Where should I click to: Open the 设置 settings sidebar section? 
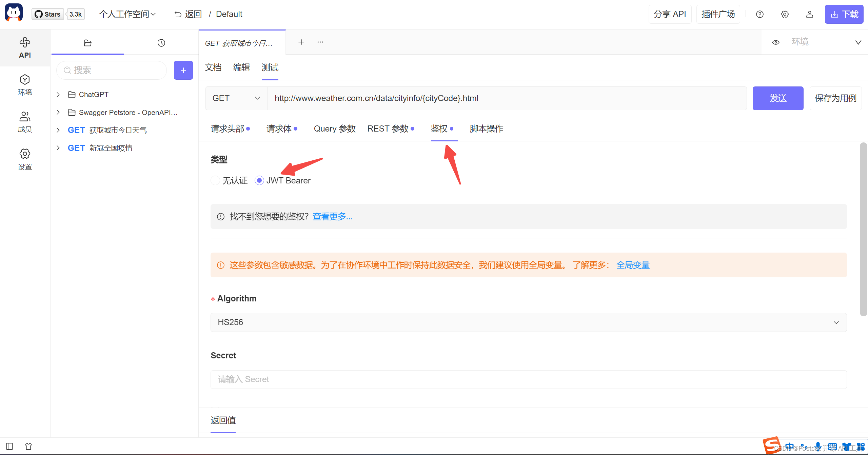(x=25, y=159)
